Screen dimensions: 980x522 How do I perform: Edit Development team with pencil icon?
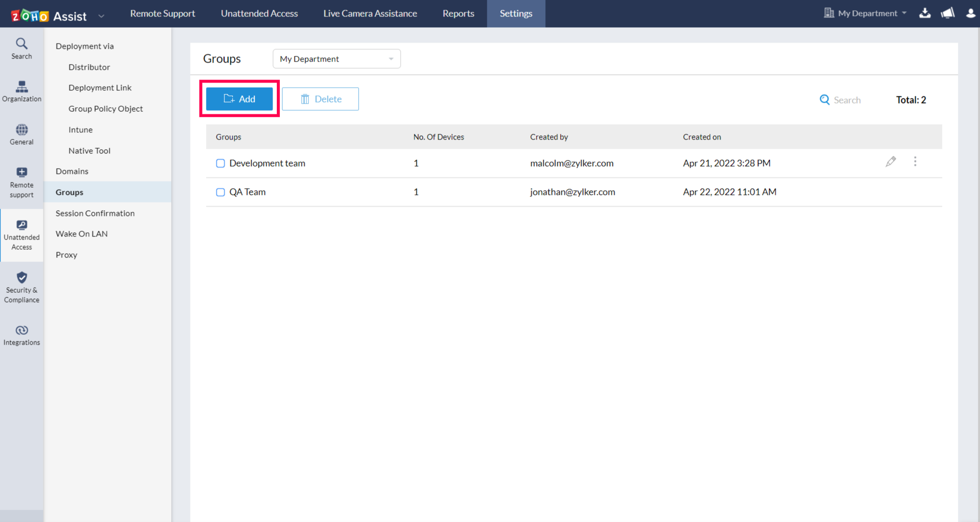[891, 162]
